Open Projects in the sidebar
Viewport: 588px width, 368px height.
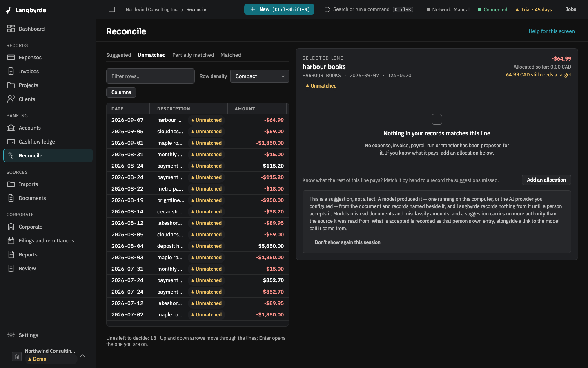[x=48, y=85]
